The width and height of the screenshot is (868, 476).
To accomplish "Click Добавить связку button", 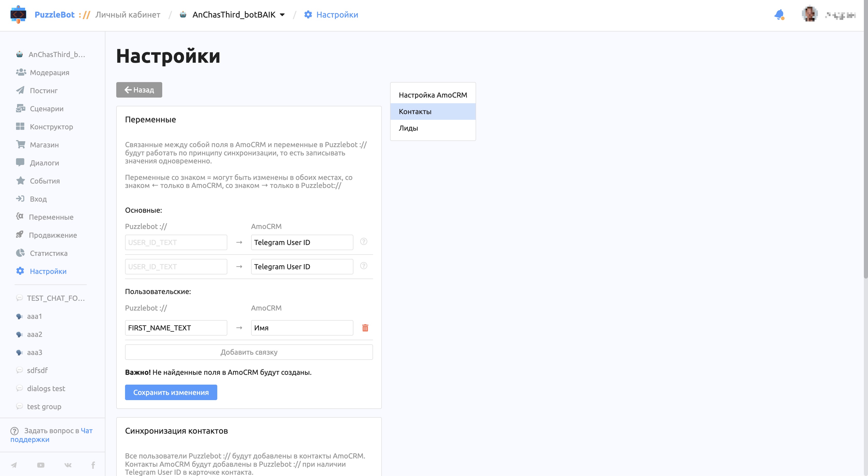I will pyautogui.click(x=249, y=352).
